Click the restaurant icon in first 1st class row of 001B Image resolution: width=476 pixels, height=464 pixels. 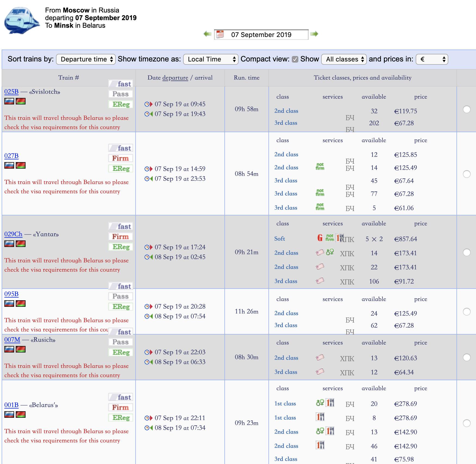(x=330, y=403)
